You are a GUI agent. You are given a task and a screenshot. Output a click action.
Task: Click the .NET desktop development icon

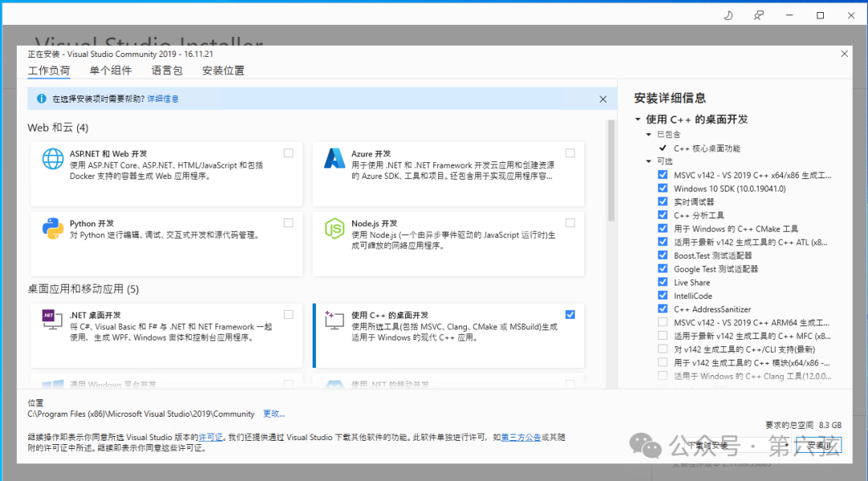click(x=52, y=320)
